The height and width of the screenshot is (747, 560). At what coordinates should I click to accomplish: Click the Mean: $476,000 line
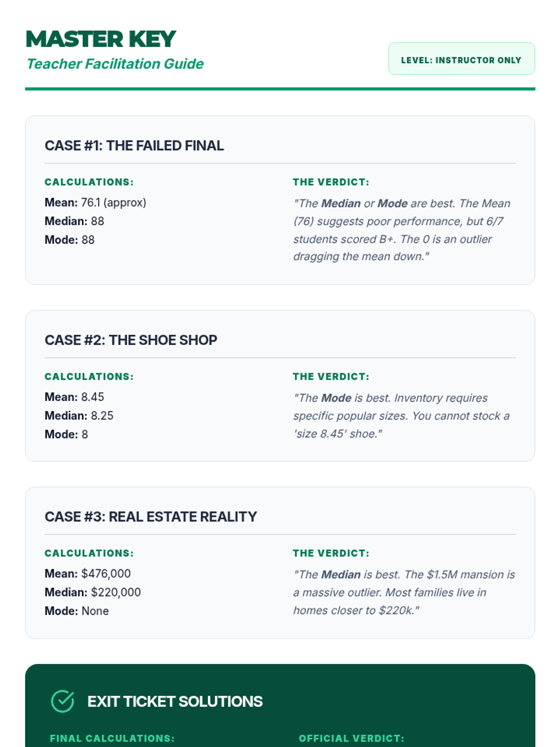pos(88,574)
